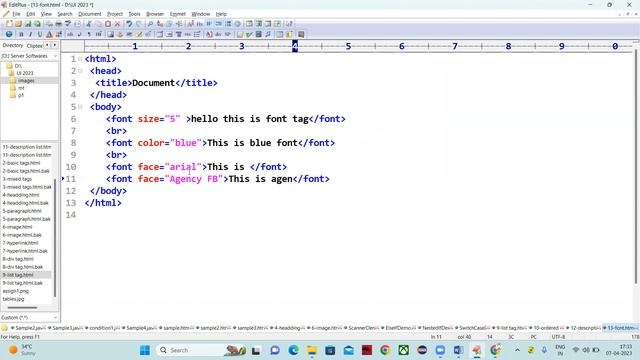
Task: Click left scroll arrow beside Cliptext tab
Action: point(47,45)
